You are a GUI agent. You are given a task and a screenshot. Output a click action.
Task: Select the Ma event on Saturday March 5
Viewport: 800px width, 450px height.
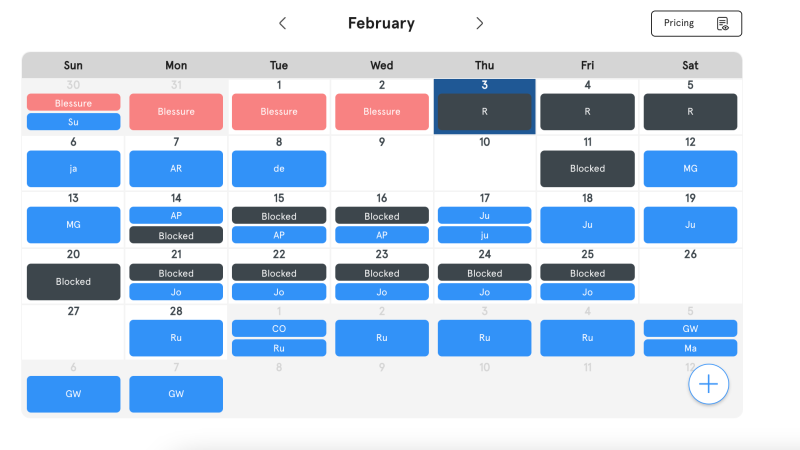[690, 348]
